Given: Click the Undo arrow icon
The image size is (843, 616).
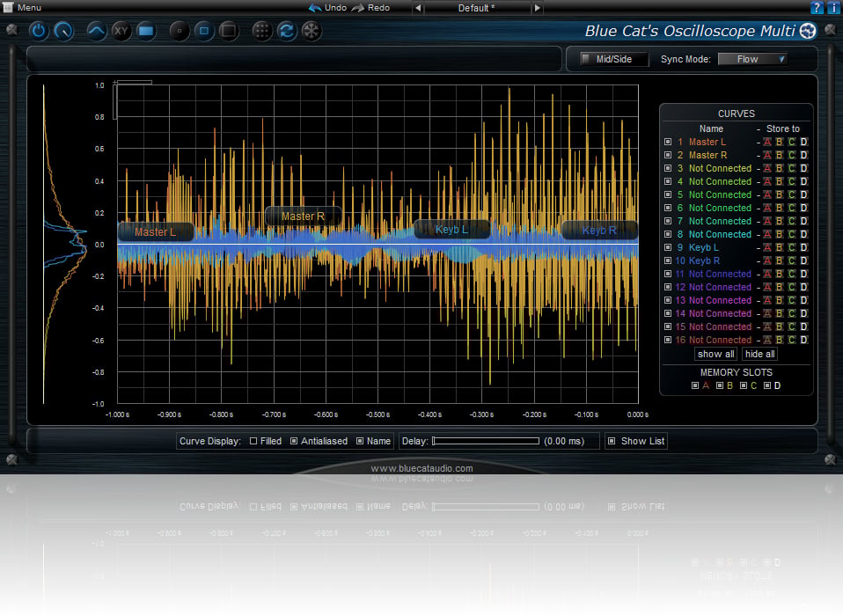Looking at the screenshot, I should [314, 8].
